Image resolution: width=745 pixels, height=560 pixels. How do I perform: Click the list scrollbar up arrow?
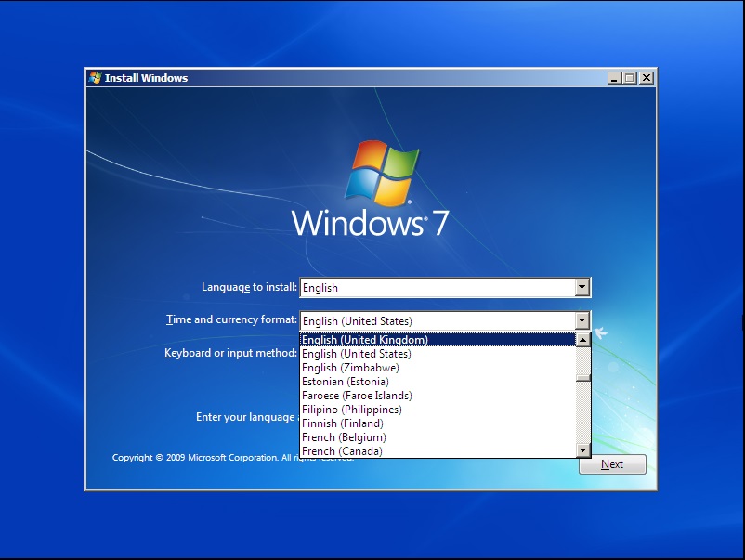[583, 340]
